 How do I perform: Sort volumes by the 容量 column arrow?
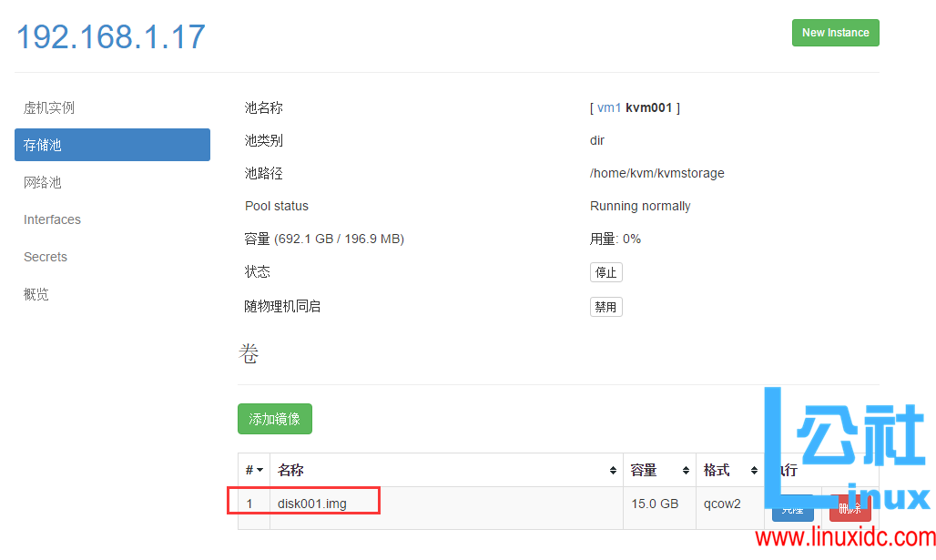point(685,470)
